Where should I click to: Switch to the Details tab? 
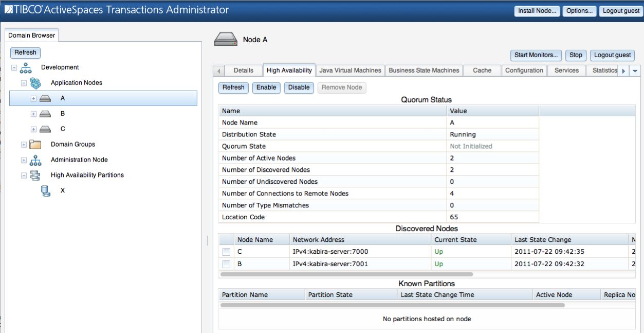[244, 71]
